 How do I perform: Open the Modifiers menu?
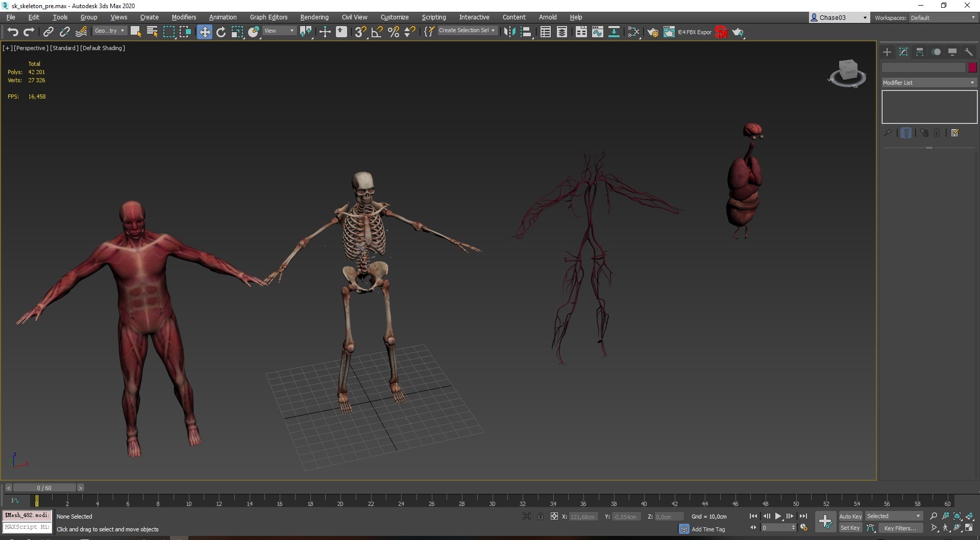pyautogui.click(x=184, y=17)
